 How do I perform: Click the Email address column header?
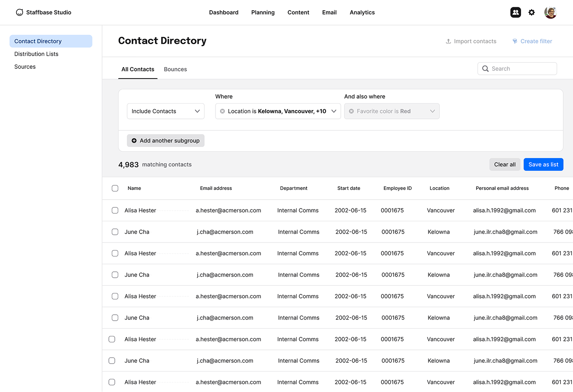(x=216, y=188)
